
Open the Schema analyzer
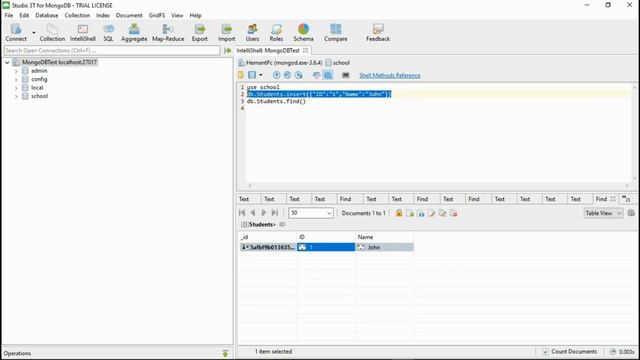[x=303, y=32]
